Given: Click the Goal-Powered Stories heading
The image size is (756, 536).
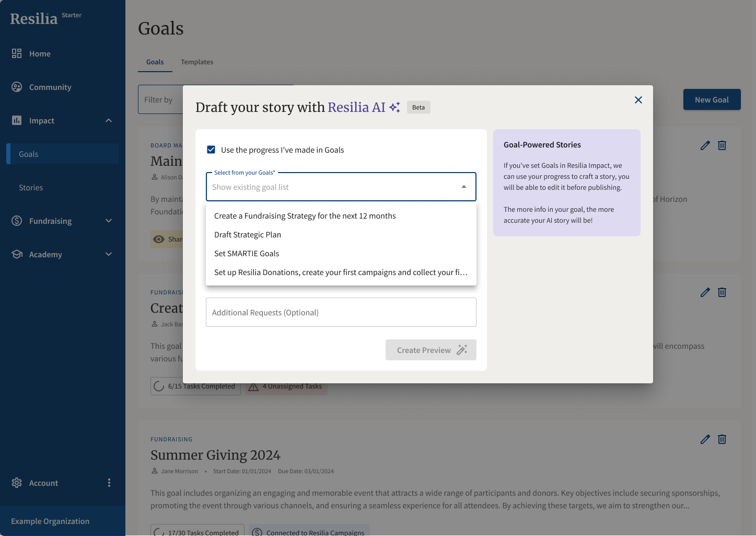Looking at the screenshot, I should click(542, 145).
